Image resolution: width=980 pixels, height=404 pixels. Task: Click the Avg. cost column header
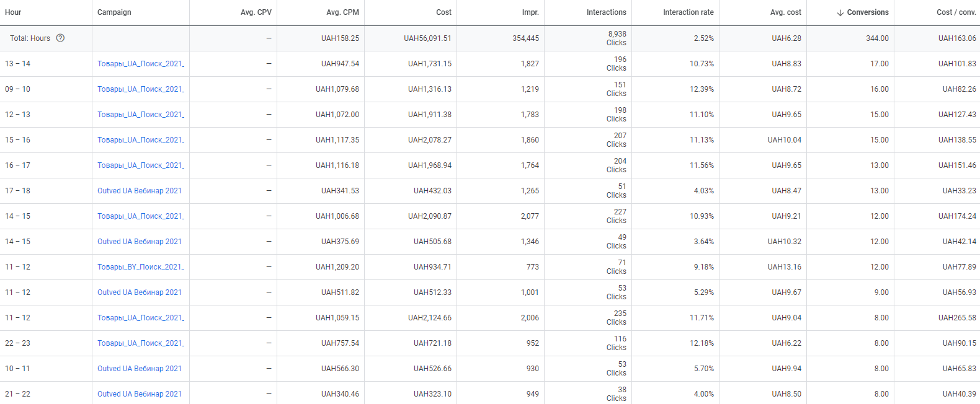coord(785,12)
